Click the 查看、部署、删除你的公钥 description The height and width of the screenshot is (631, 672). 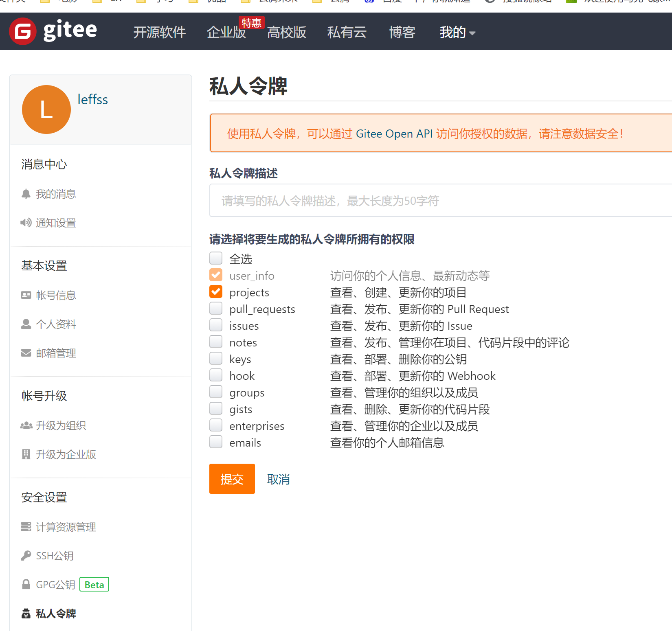coord(398,359)
